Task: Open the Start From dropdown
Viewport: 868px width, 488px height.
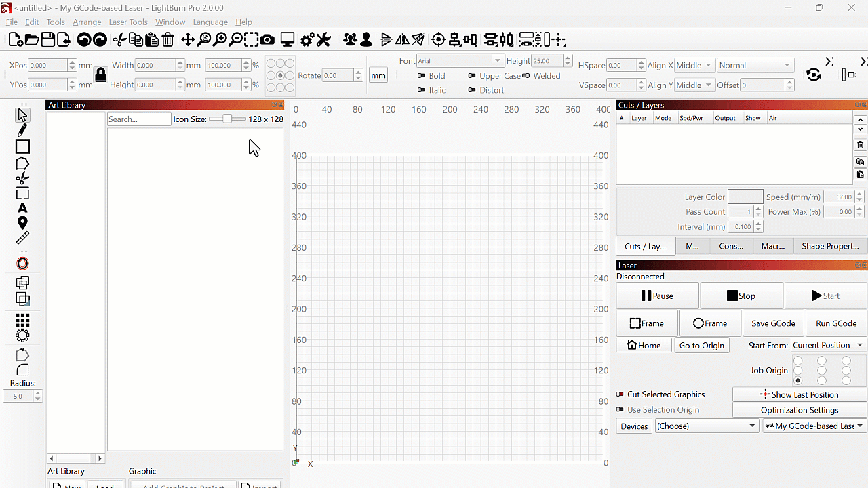Action: pos(828,345)
